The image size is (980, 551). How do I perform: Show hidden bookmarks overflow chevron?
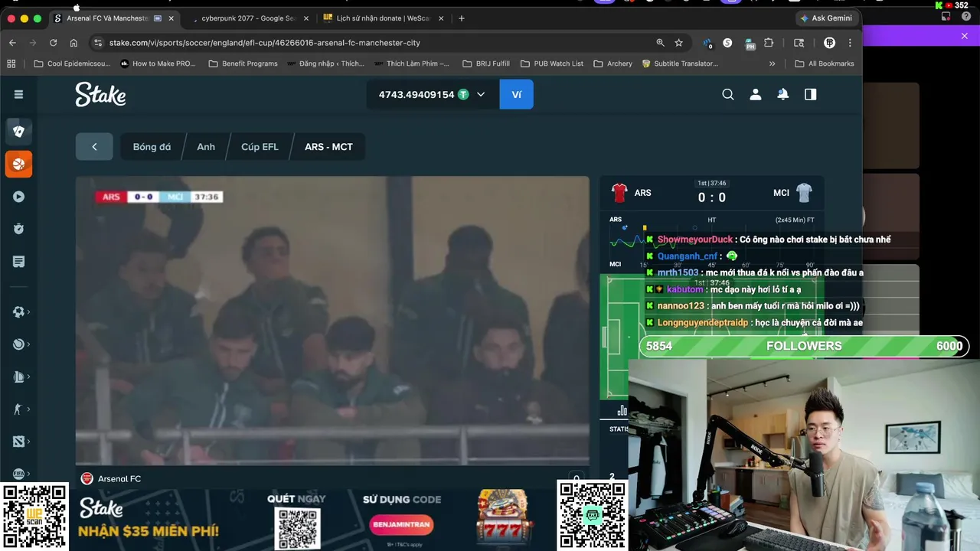[x=772, y=64]
